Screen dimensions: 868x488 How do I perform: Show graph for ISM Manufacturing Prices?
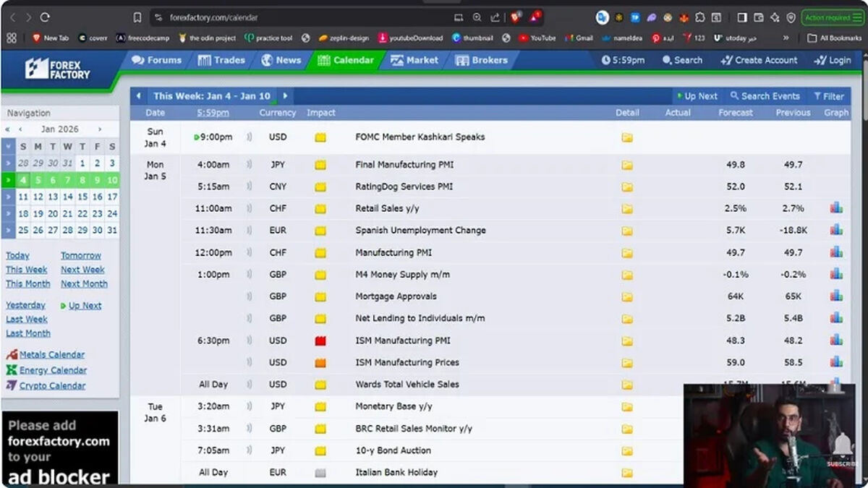(836, 361)
